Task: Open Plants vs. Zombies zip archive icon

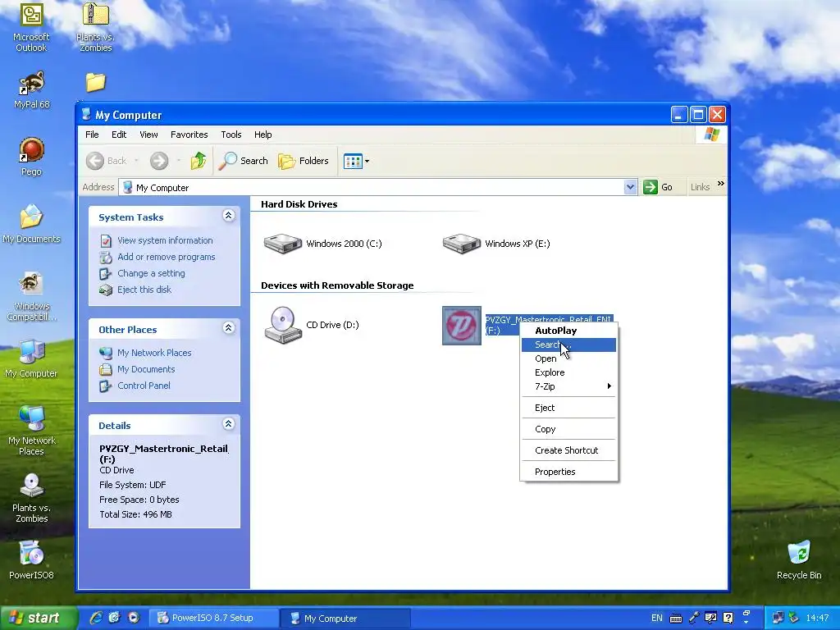Action: (95, 27)
